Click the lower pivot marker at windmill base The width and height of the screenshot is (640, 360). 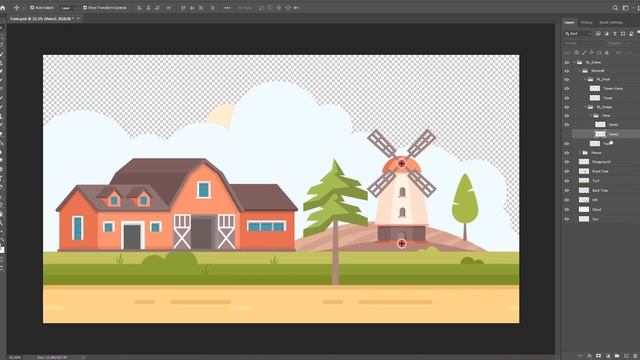pos(402,244)
